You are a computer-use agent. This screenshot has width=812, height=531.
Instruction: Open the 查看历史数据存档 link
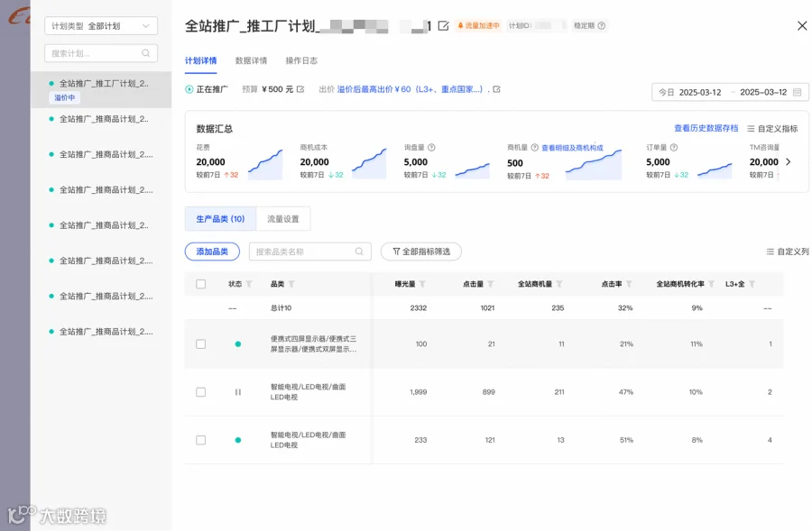pyautogui.click(x=706, y=128)
